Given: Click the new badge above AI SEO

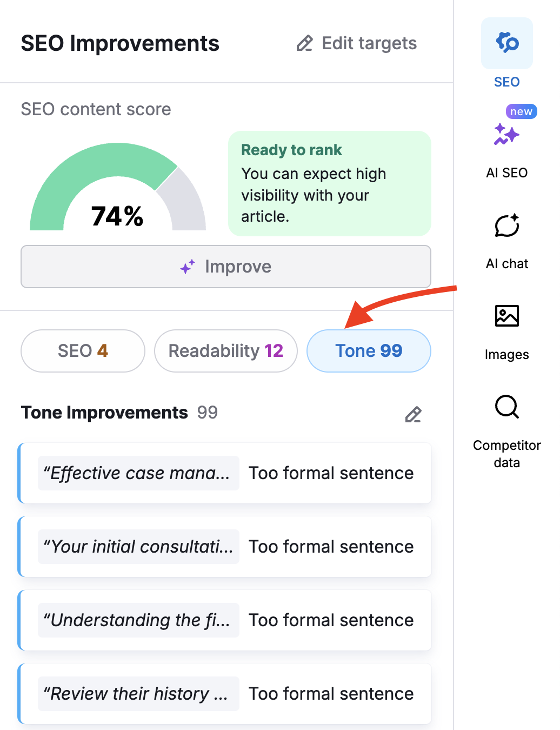Looking at the screenshot, I should (x=521, y=111).
